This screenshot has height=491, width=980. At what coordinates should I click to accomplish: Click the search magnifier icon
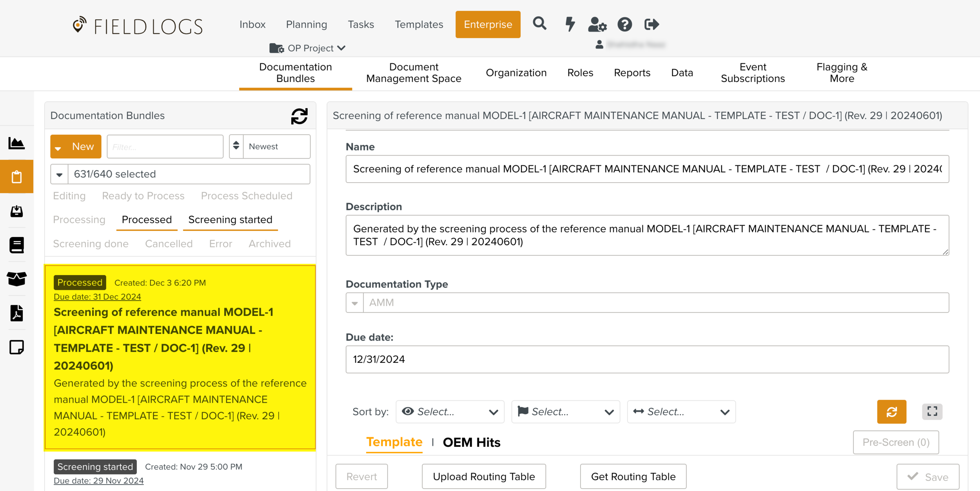point(539,24)
